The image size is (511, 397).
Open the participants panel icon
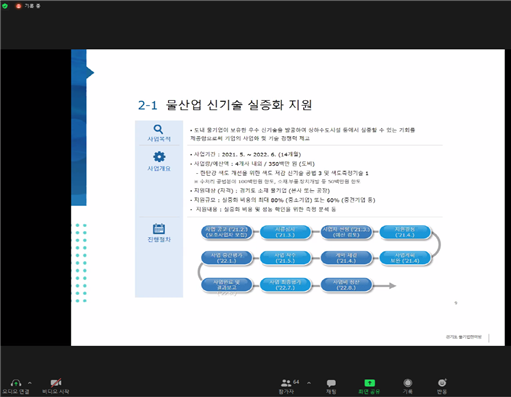click(286, 383)
